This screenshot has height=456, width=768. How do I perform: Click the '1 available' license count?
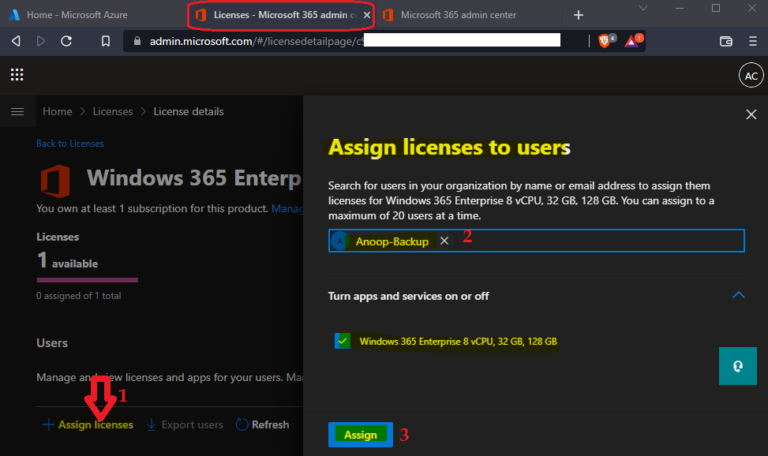[68, 260]
